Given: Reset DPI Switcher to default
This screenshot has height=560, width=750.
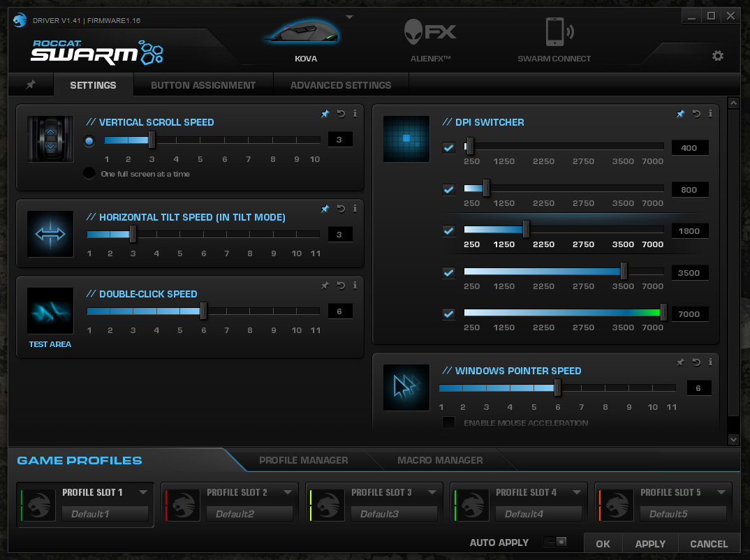Looking at the screenshot, I should point(696,113).
